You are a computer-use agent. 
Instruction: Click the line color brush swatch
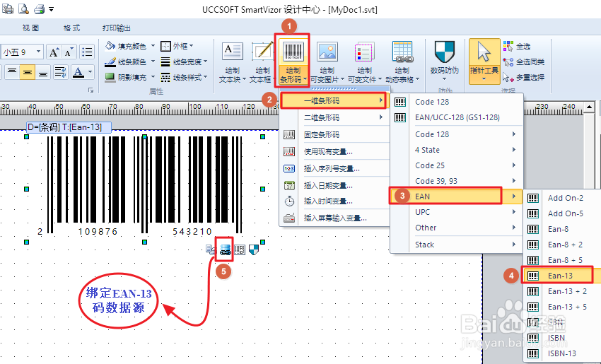(x=110, y=61)
